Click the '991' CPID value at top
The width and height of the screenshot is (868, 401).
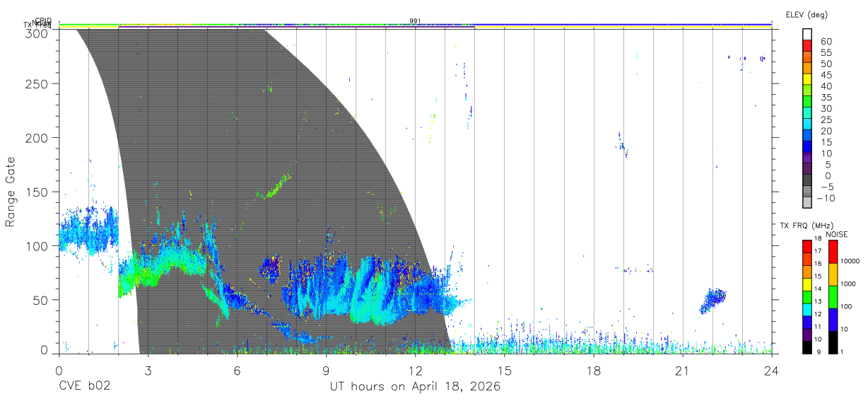click(x=415, y=21)
